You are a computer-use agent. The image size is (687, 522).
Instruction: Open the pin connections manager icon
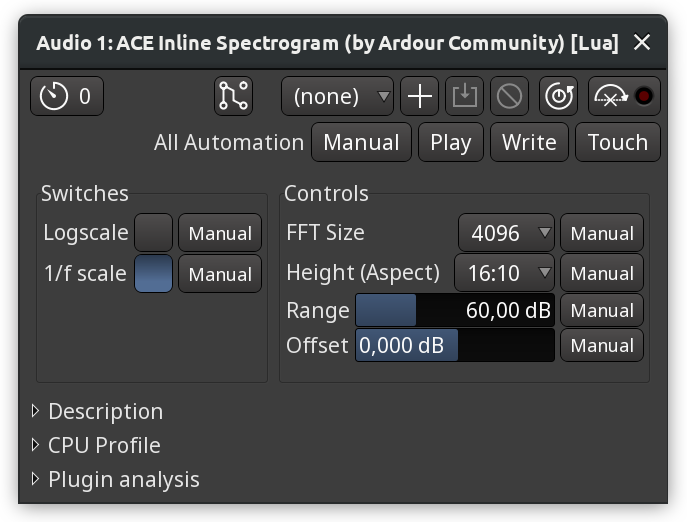[x=234, y=96]
